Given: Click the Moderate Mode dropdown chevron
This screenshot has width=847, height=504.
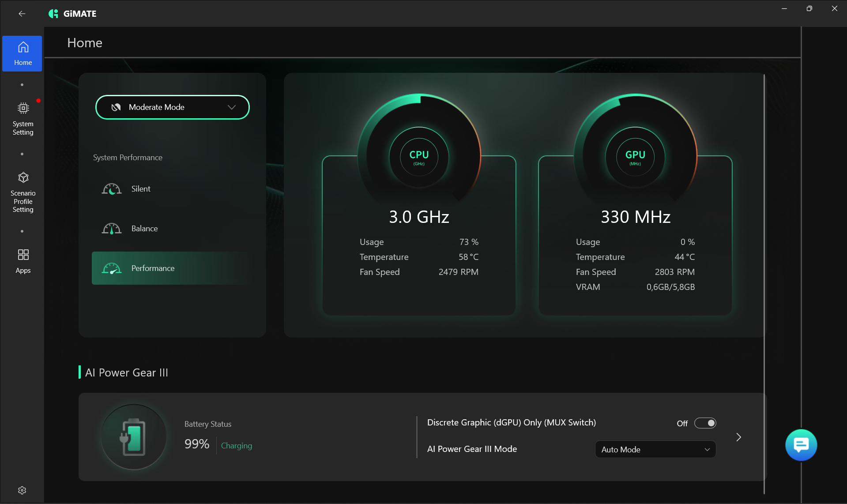Looking at the screenshot, I should tap(232, 107).
